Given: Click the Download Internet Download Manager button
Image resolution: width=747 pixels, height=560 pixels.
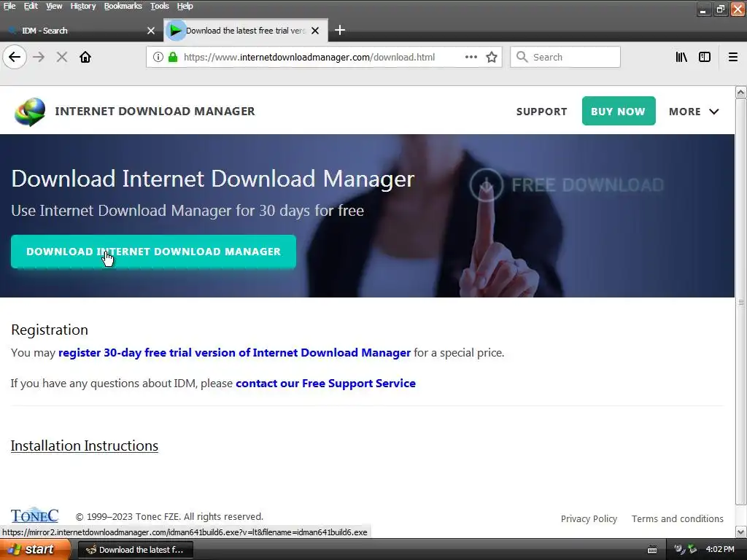Looking at the screenshot, I should [x=153, y=252].
